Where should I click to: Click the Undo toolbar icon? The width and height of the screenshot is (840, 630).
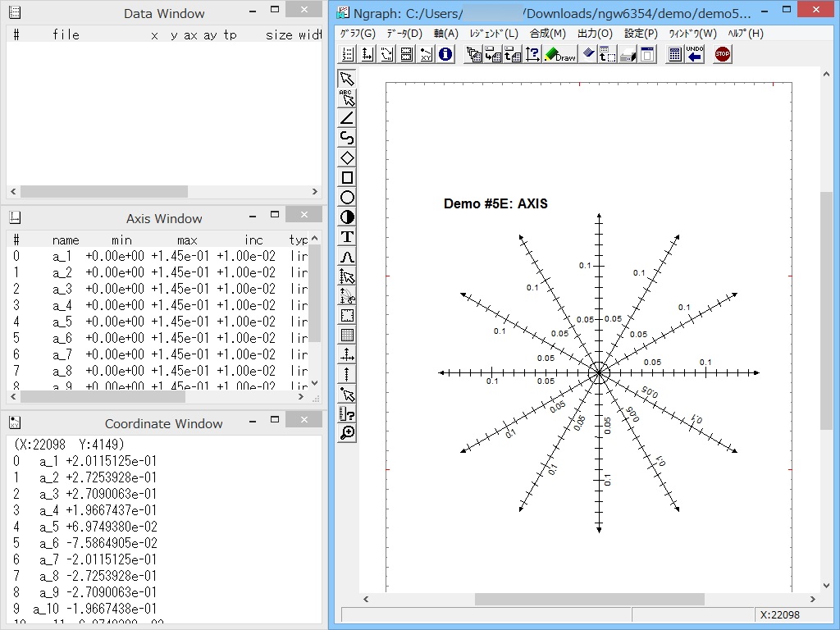click(x=693, y=53)
